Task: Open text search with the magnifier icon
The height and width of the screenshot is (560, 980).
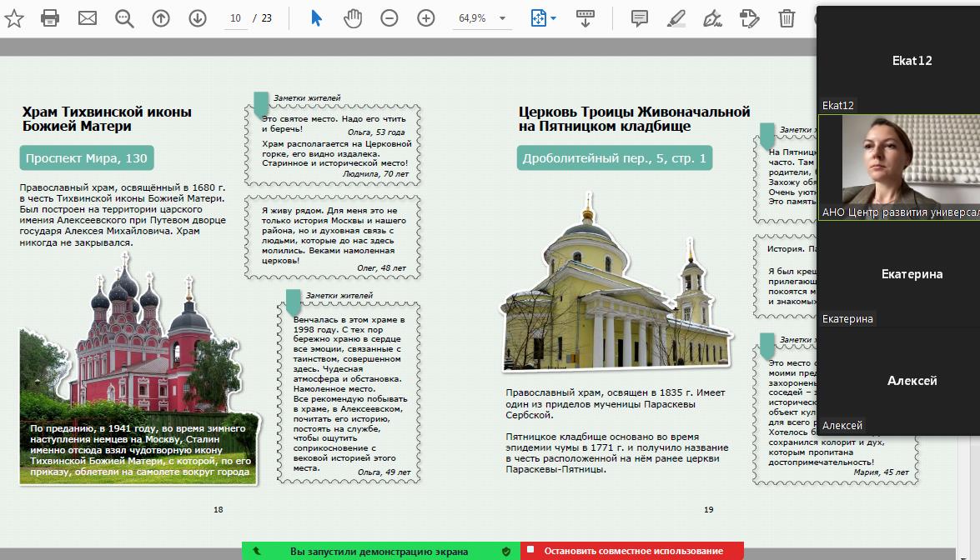Action: [x=124, y=18]
